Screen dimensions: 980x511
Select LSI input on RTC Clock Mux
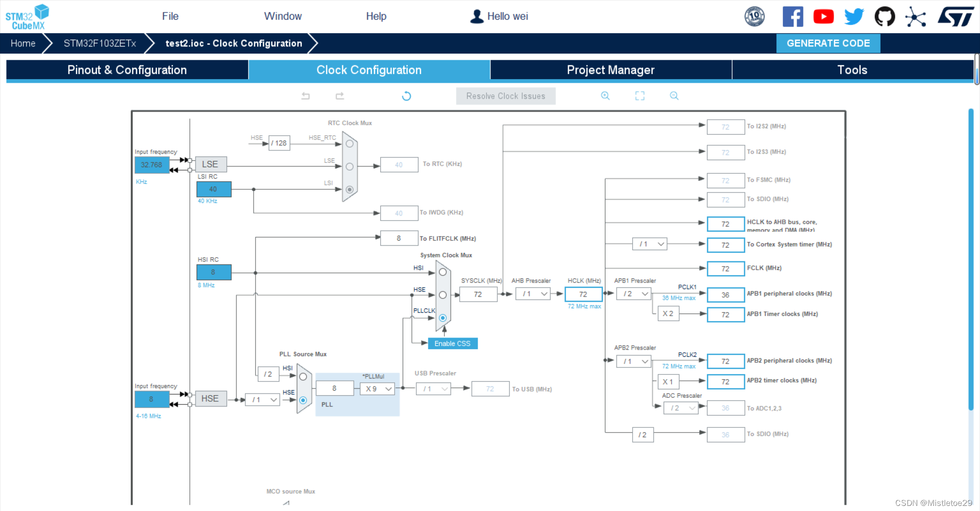350,189
